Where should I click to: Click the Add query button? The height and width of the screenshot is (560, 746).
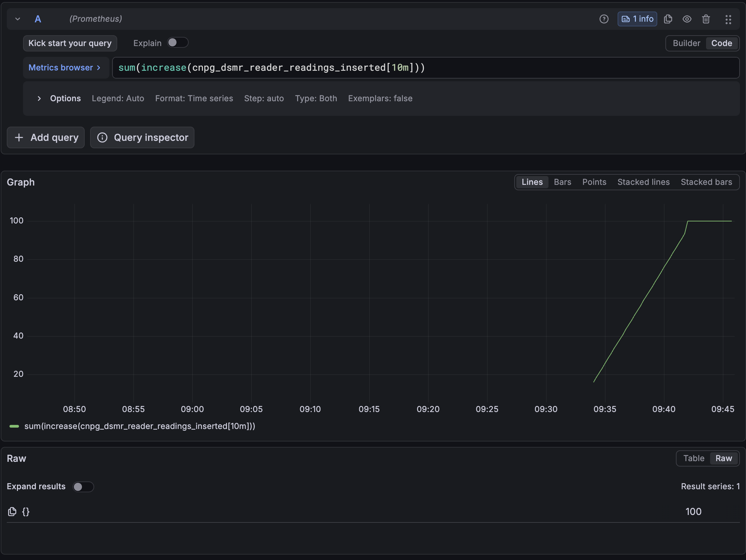click(x=46, y=137)
